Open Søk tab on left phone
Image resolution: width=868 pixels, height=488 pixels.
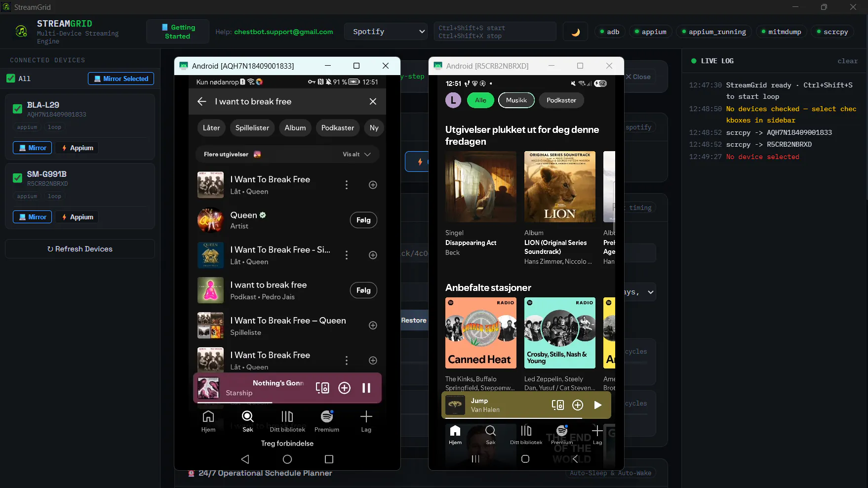248,421
